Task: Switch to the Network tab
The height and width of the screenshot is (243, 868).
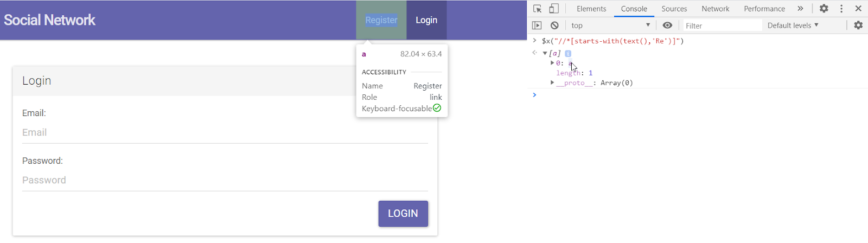Action: pyautogui.click(x=715, y=9)
